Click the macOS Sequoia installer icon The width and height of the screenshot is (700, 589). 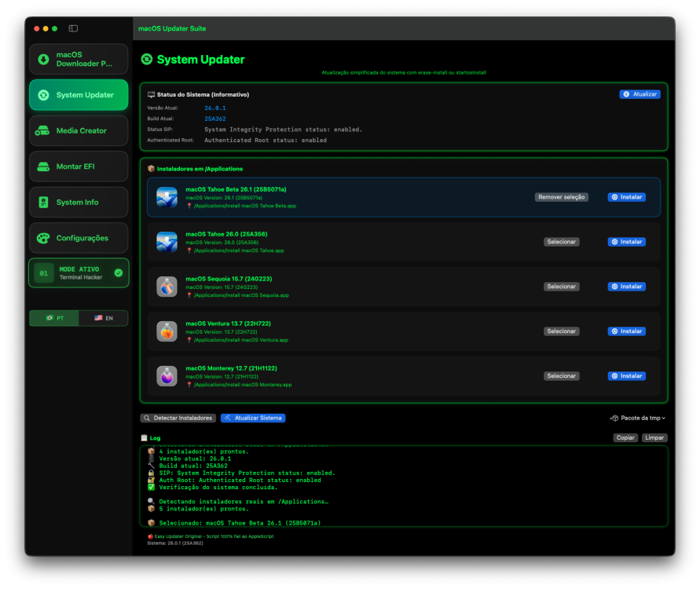click(167, 287)
